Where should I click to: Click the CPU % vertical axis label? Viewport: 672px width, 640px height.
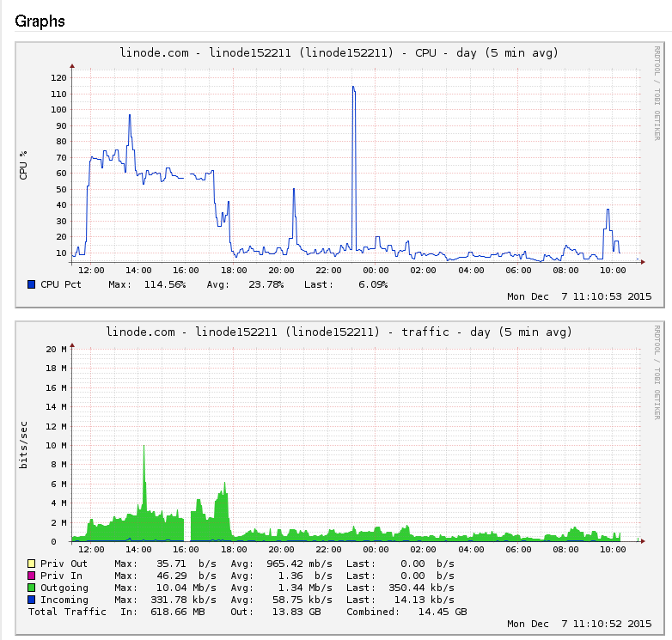pos(24,164)
